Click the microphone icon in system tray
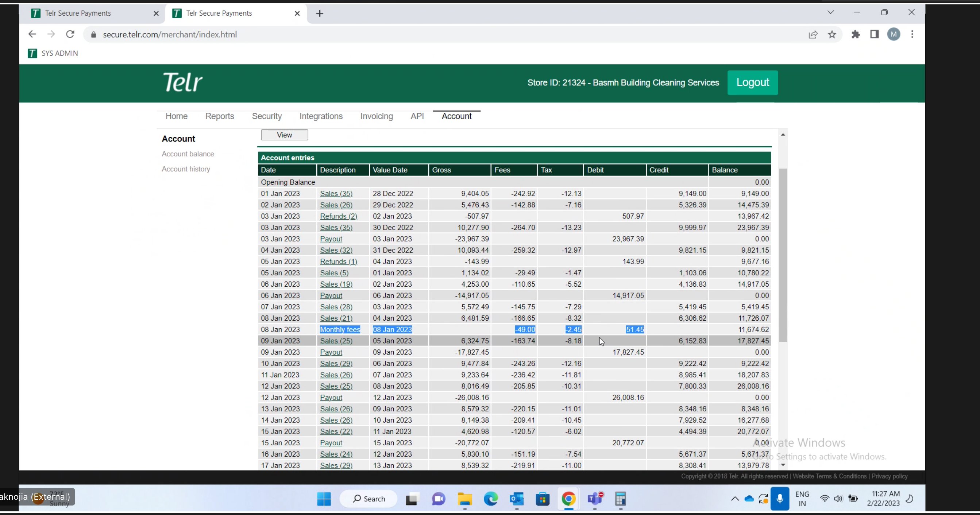 780,499
